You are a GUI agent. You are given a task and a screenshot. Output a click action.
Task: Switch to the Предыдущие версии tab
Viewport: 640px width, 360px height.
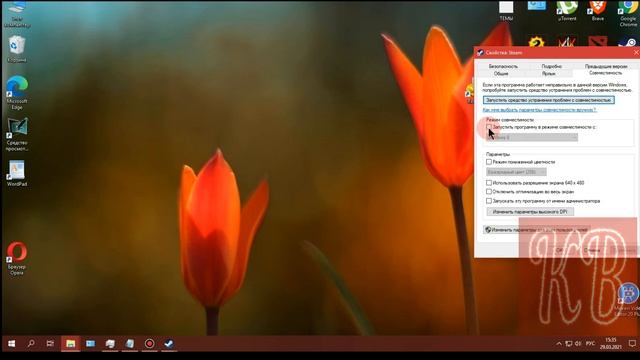click(606, 66)
